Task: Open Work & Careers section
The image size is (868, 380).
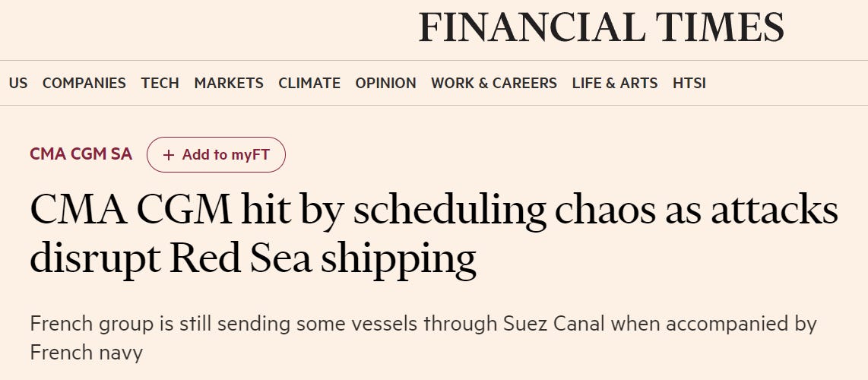Action: (x=494, y=84)
